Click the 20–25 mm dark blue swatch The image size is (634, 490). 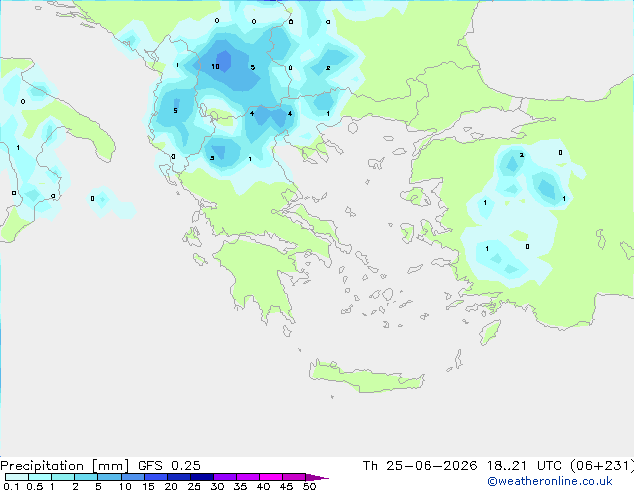pyautogui.click(x=178, y=477)
